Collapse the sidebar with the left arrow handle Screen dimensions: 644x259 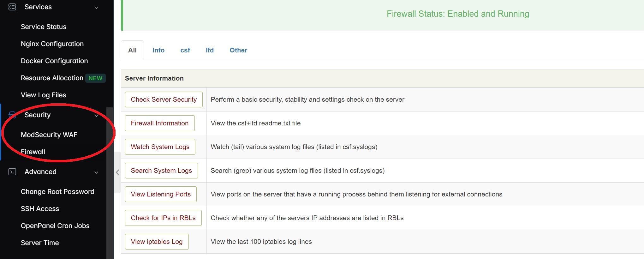(x=117, y=172)
